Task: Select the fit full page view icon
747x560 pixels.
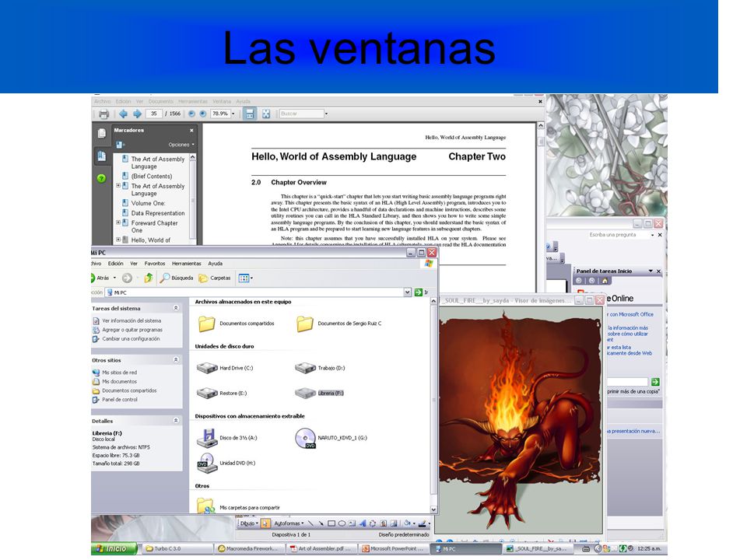Action: (266, 114)
